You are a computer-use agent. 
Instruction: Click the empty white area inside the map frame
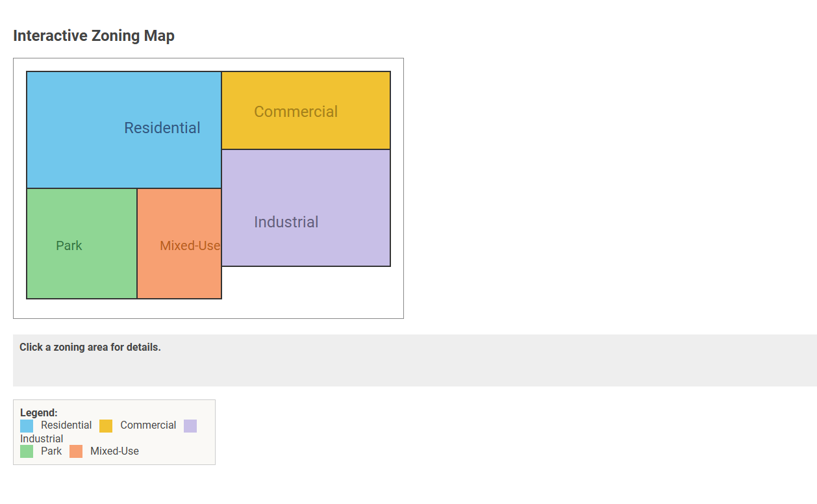(x=312, y=292)
